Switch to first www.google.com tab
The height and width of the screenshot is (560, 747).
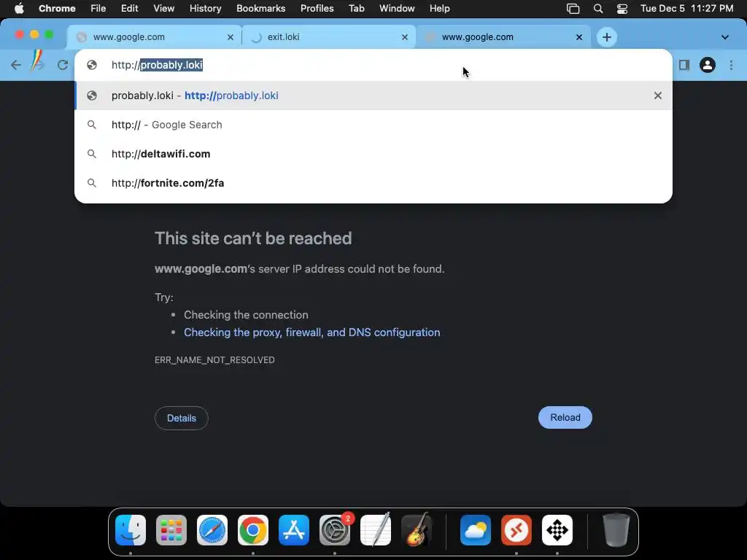[x=155, y=37]
